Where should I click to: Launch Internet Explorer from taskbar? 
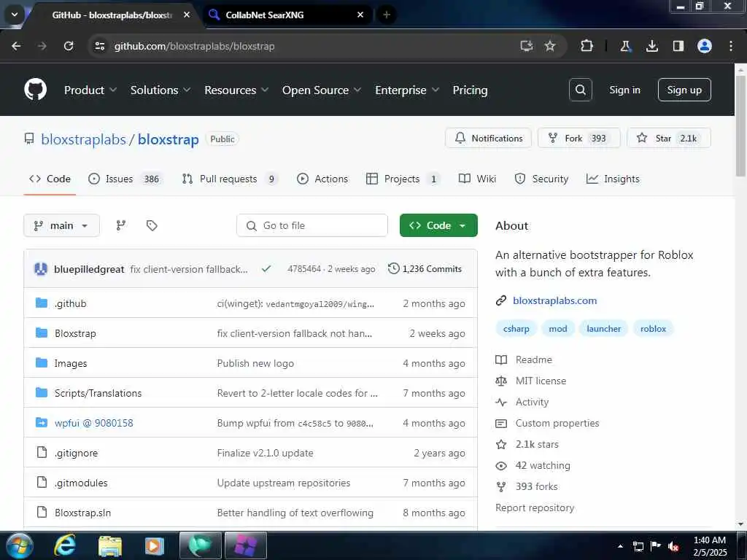[x=64, y=545]
